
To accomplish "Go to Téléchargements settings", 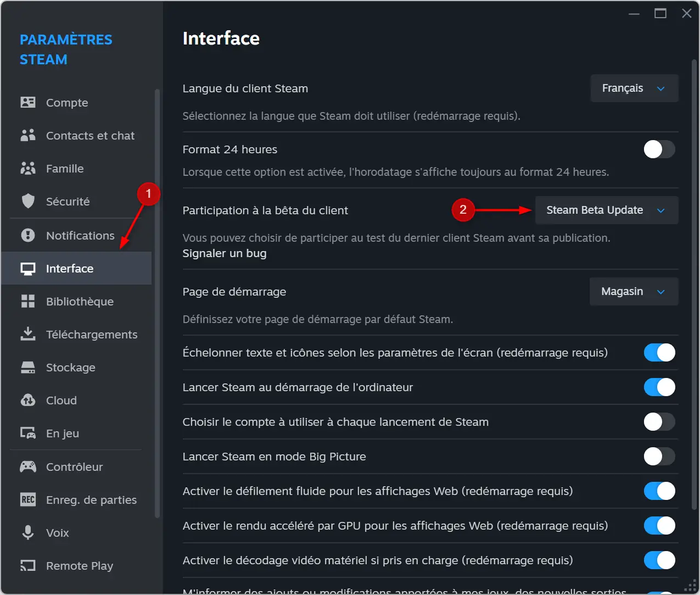I will click(x=76, y=334).
